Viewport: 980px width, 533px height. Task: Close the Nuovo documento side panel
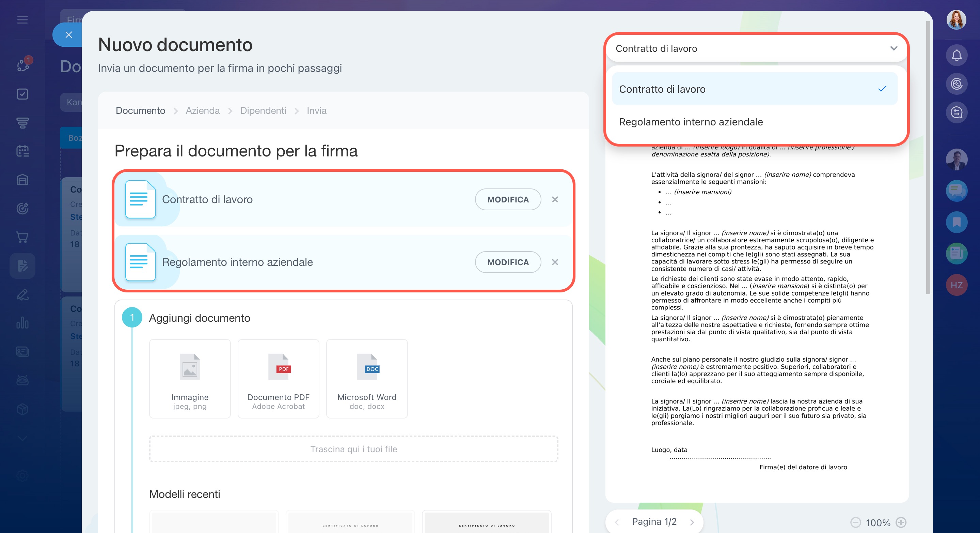click(68, 35)
